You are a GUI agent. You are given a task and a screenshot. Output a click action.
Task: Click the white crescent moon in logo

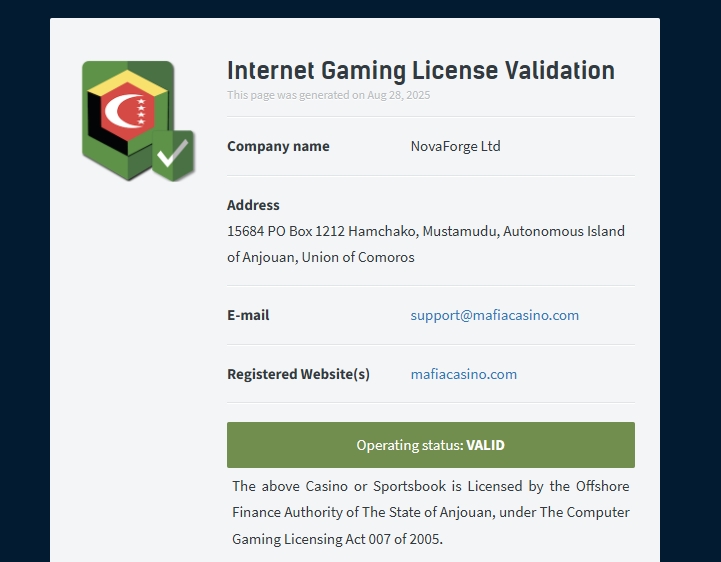pyautogui.click(x=121, y=110)
